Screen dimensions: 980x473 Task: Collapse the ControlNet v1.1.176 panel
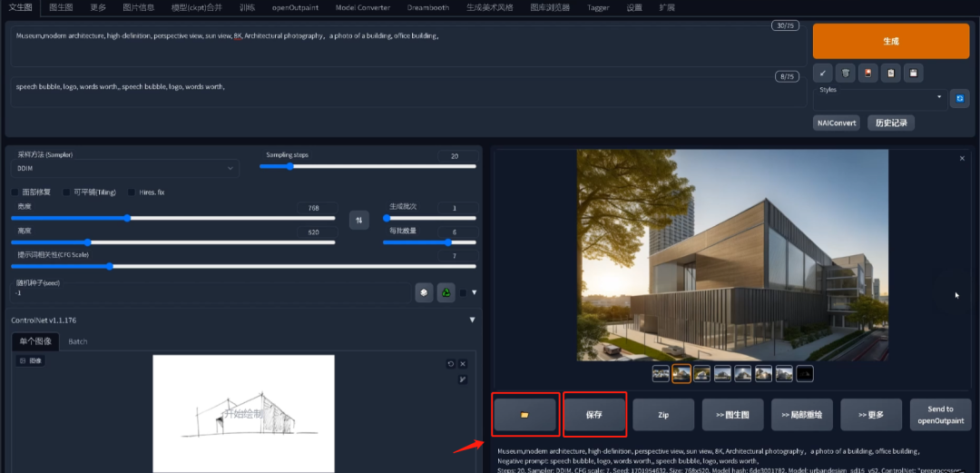473,320
